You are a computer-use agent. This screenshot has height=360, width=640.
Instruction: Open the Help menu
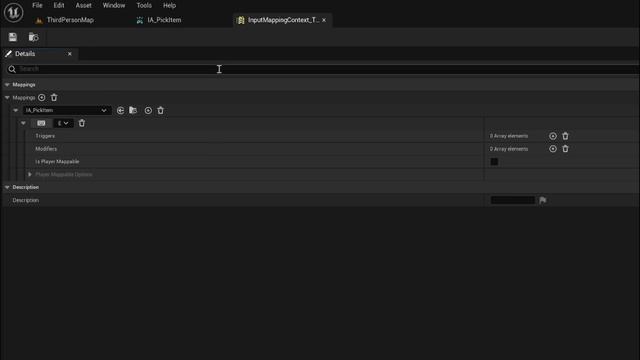click(x=169, y=5)
